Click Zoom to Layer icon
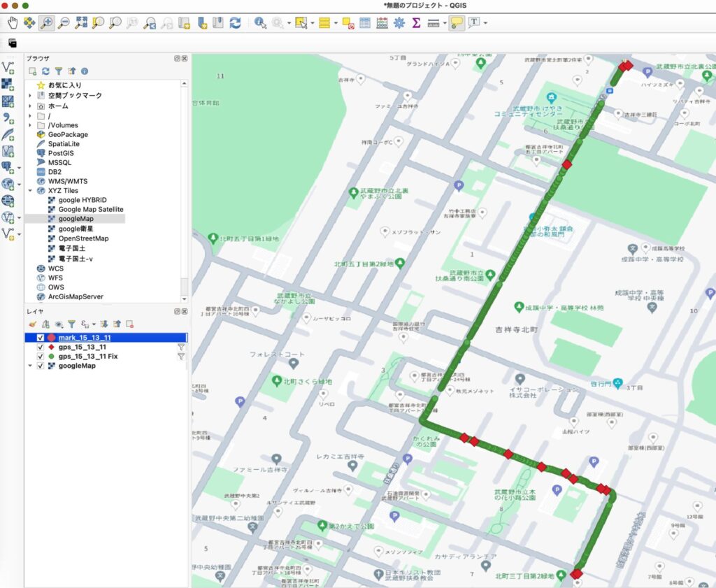 pos(115,22)
